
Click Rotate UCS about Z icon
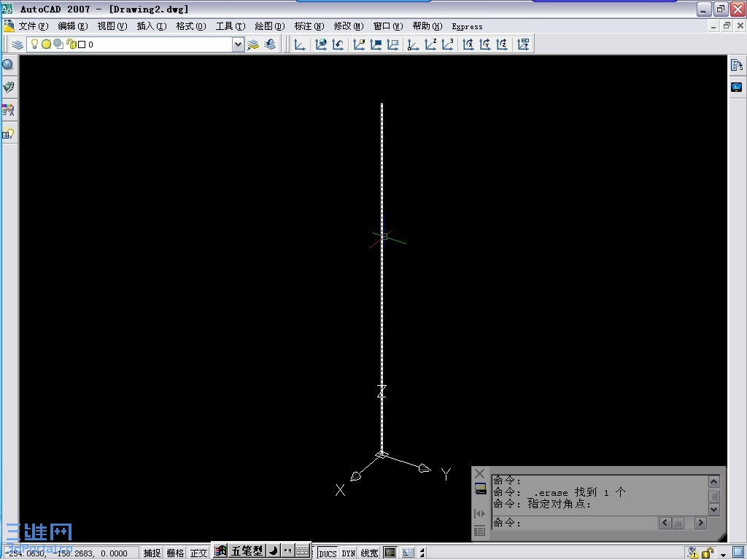coord(502,44)
